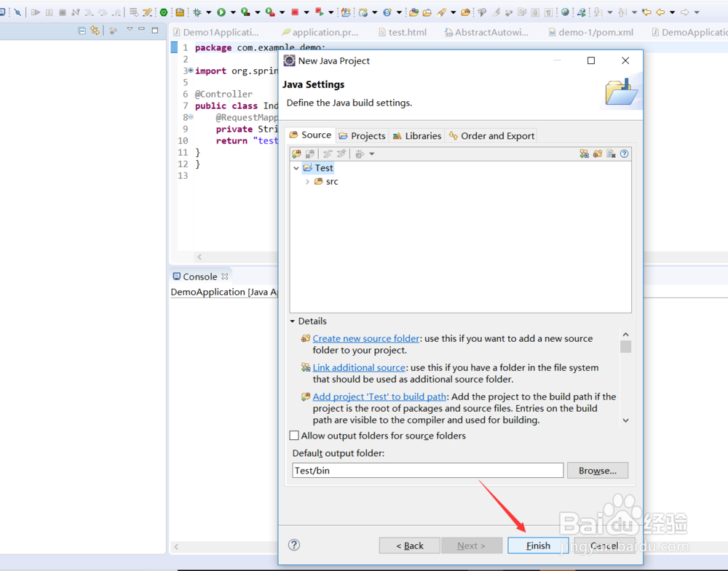728x571 pixels.
Task: Toggle Allow output folders for source folders
Action: tap(294, 436)
